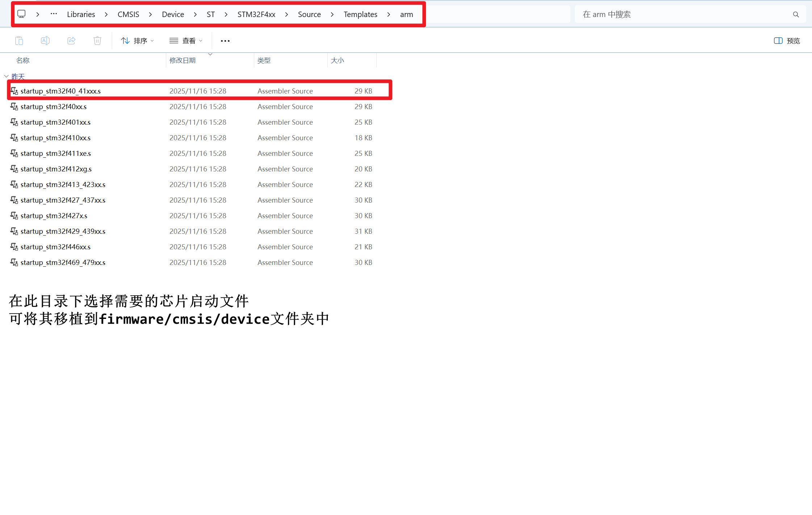This screenshot has height=515, width=812.
Task: Sort by the Size column header
Action: point(337,61)
